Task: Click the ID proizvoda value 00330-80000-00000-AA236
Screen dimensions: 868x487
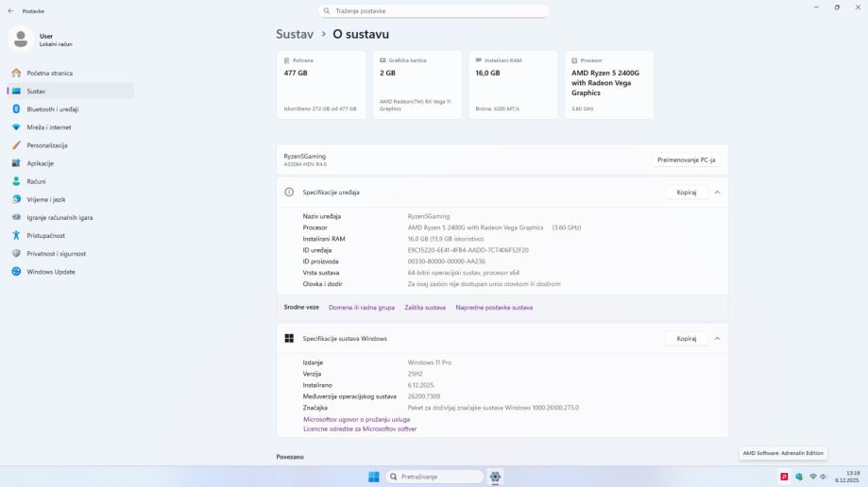Action: [x=446, y=261]
